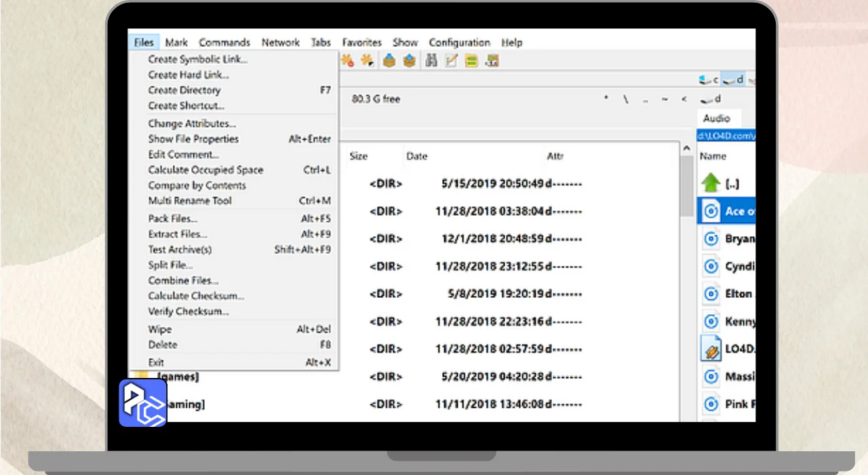Open the Audio tab
Viewport: 868px width, 475px height.
click(717, 118)
